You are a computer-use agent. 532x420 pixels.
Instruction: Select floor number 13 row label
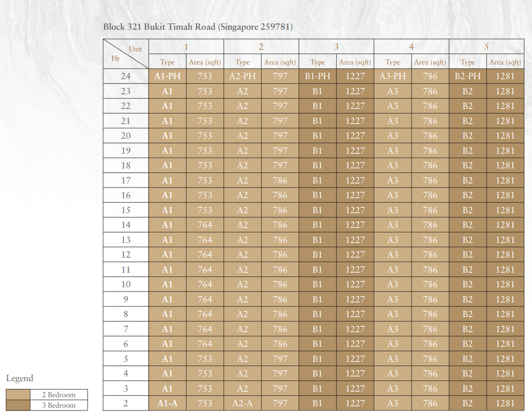coord(126,240)
